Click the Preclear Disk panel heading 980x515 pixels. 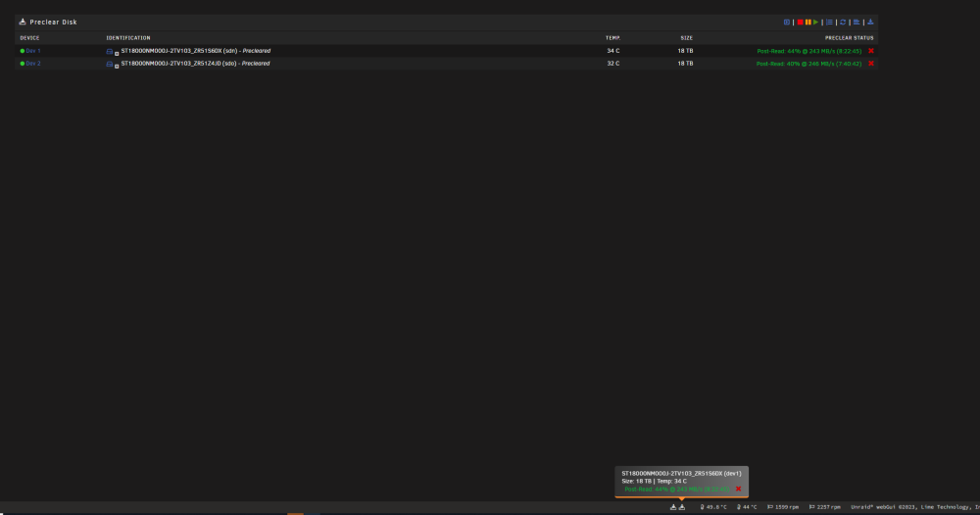coord(53,22)
